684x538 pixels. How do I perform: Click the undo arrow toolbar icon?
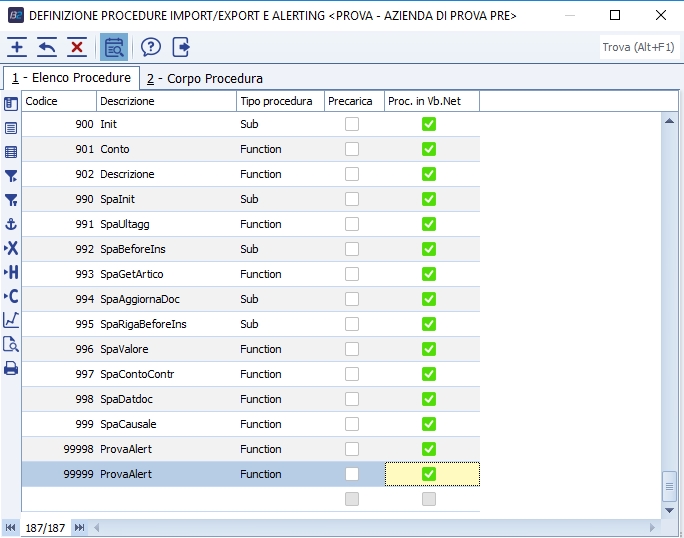47,47
